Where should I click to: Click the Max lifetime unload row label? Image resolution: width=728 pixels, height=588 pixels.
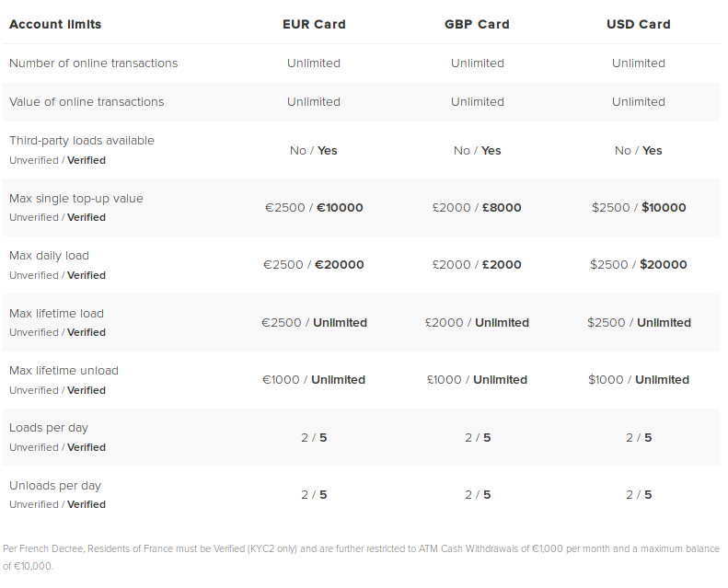coord(64,370)
